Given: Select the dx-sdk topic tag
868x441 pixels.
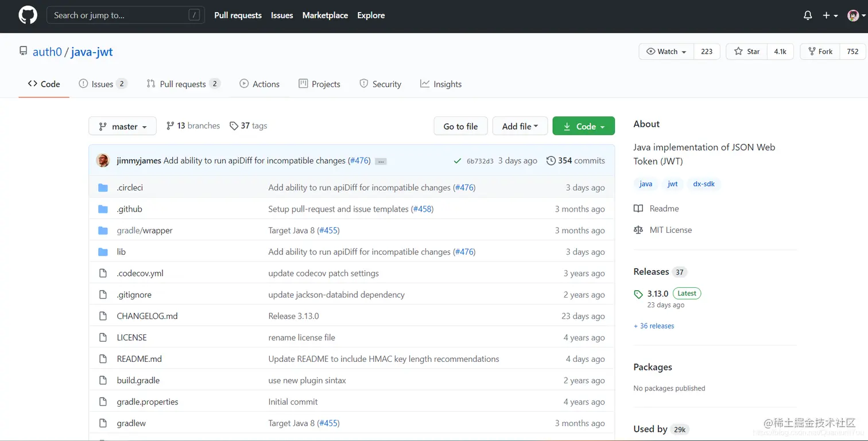Looking at the screenshot, I should 704,184.
